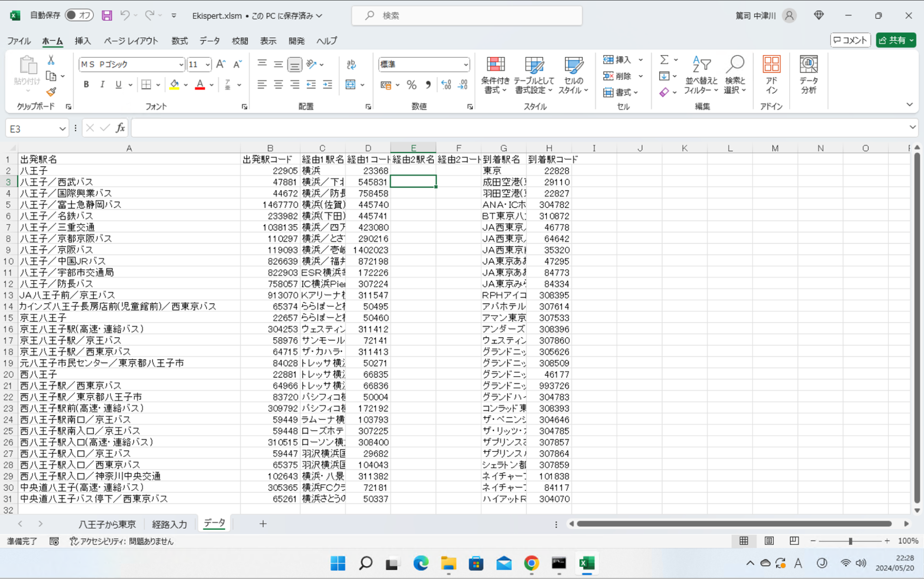Click the zoom slider in status bar
Image resolution: width=924 pixels, height=579 pixels.
pyautogui.click(x=850, y=541)
